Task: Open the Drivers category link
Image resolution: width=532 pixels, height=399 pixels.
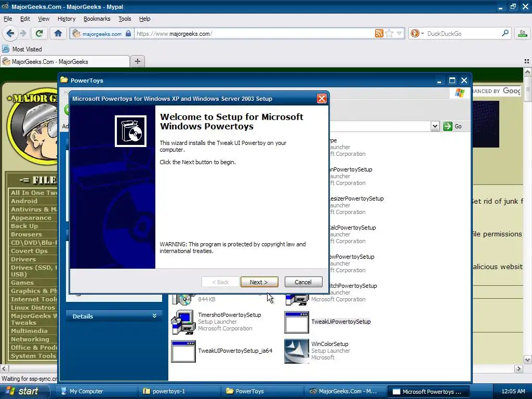Action: pos(23,259)
